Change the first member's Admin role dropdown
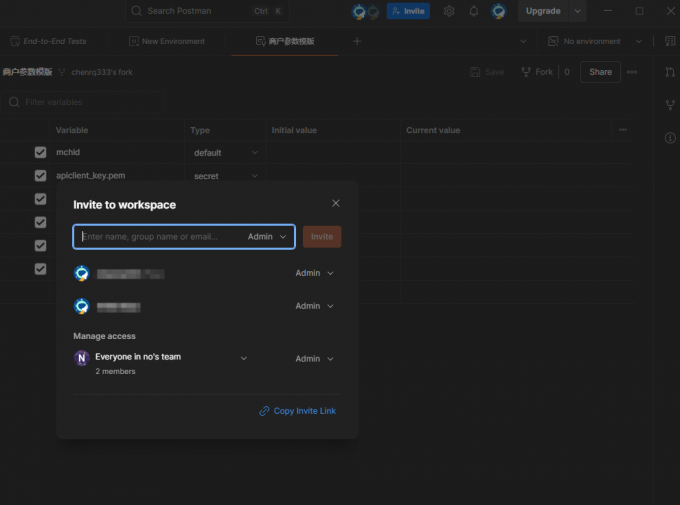The width and height of the screenshot is (680, 505). click(314, 273)
